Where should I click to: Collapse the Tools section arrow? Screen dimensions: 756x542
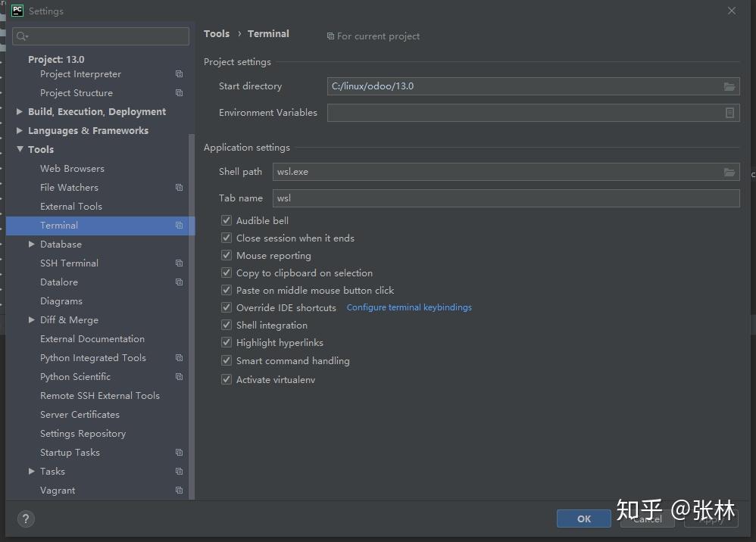click(x=20, y=149)
